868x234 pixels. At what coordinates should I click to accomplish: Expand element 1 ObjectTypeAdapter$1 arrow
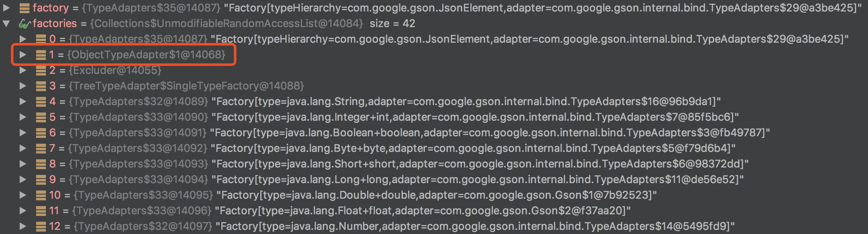coord(23,55)
